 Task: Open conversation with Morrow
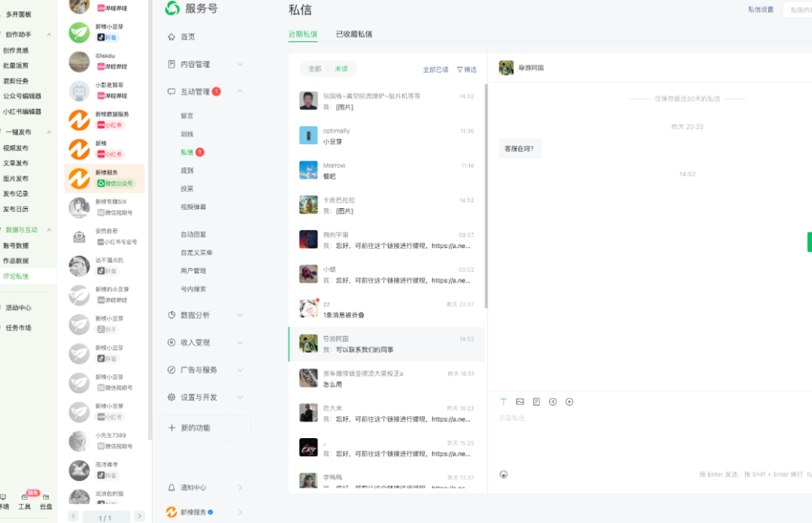coord(387,171)
